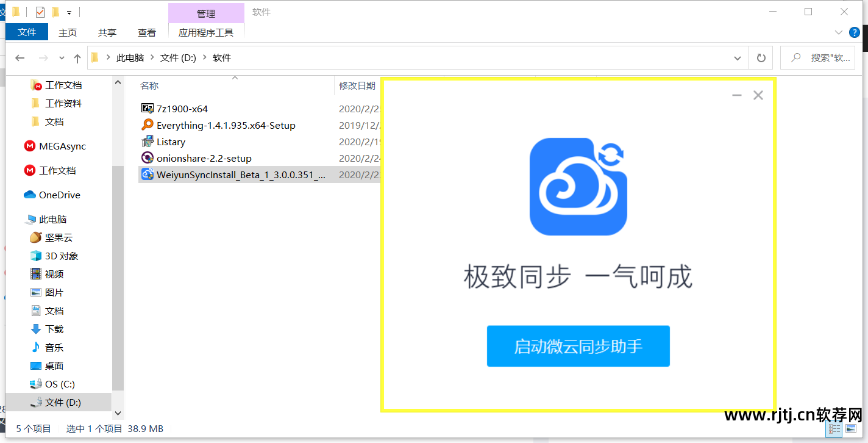Viewport: 868px width, 443px height.
Task: Open recent locations dropdown arrow
Action: click(62, 58)
